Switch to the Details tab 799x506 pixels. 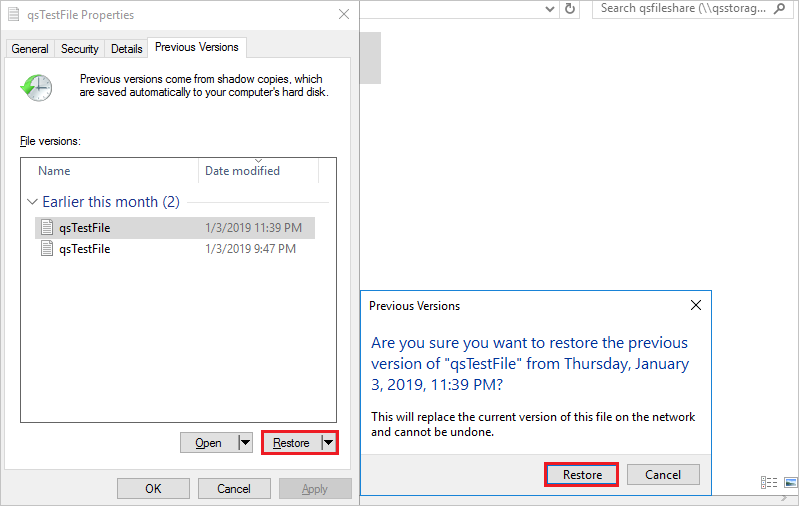click(126, 49)
